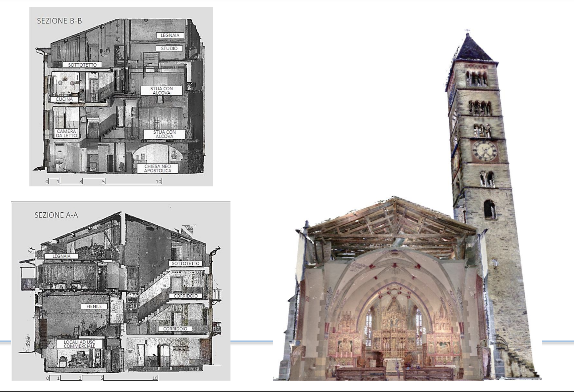Click the scale bar under section A-A
574x392 pixels.
click(102, 378)
